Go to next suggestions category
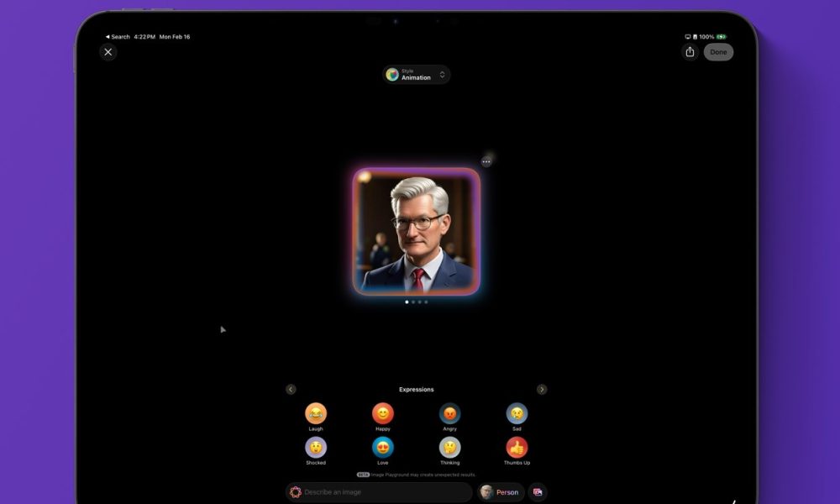 (x=542, y=390)
